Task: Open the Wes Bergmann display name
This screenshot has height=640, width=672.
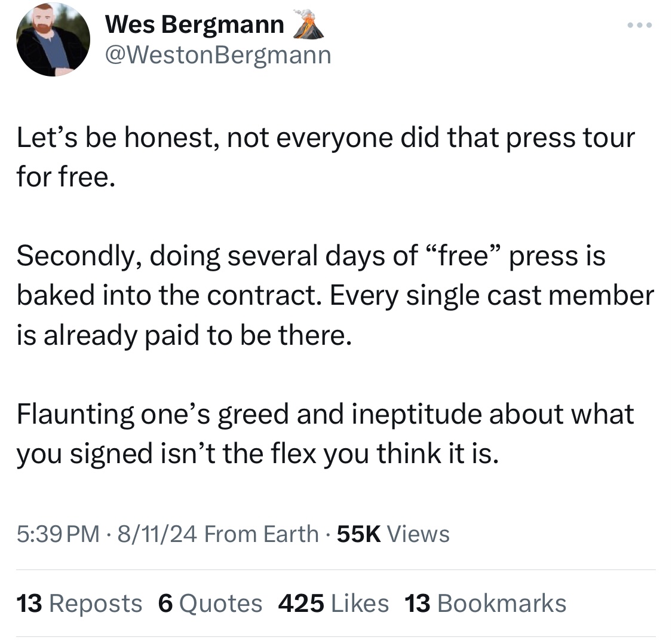Action: [x=195, y=25]
